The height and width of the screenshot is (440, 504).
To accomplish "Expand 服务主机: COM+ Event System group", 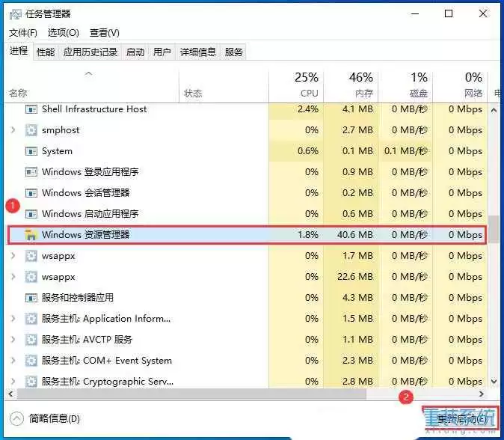I will 13,360.
